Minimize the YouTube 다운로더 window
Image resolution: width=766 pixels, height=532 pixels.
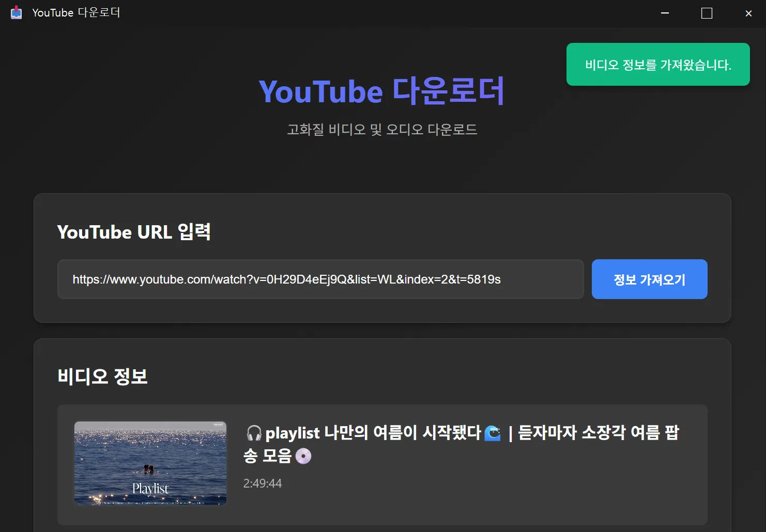[665, 13]
